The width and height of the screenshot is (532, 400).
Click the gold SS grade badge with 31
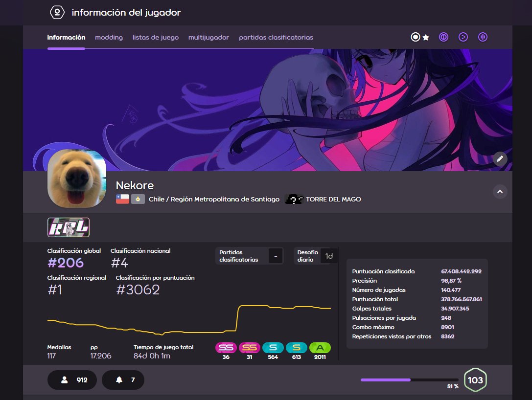[x=250, y=348]
